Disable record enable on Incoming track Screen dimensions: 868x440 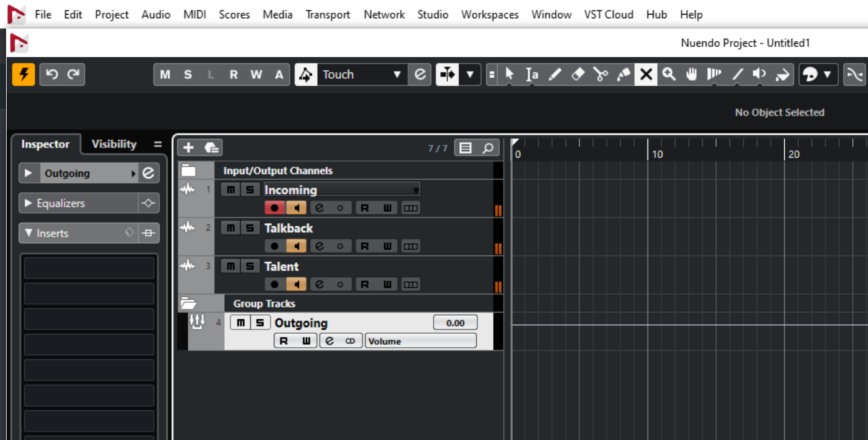pyautogui.click(x=275, y=208)
